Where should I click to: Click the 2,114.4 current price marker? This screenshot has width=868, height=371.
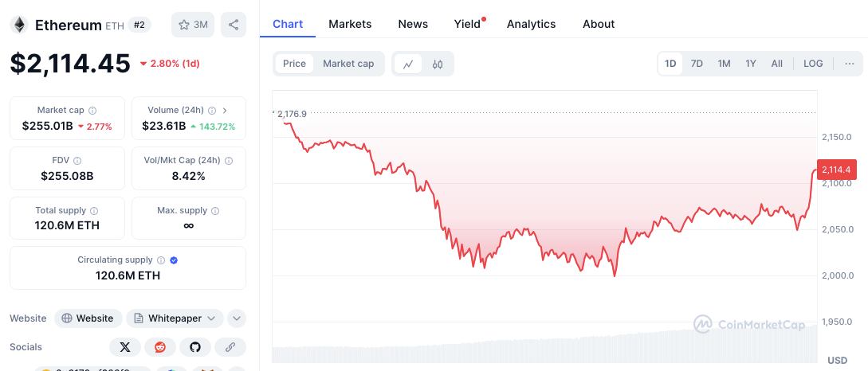pos(835,170)
